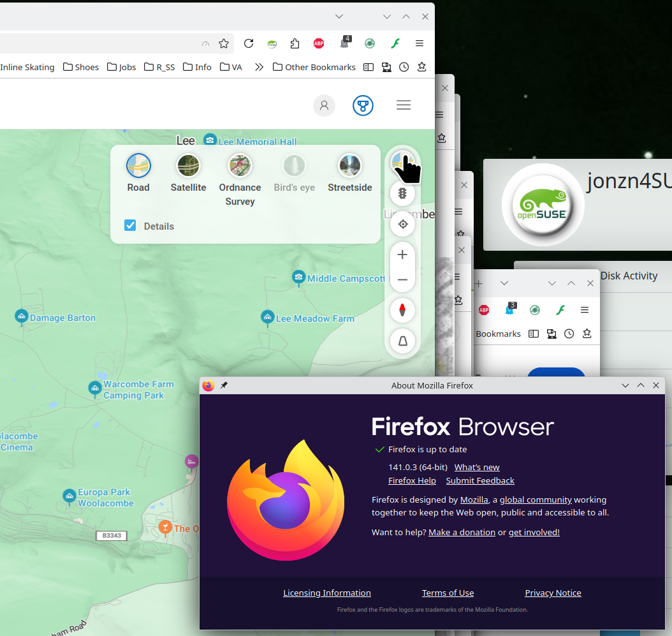
Task: Open the synced tabs icon in the map window's bookmarks bar
Action: point(386,67)
